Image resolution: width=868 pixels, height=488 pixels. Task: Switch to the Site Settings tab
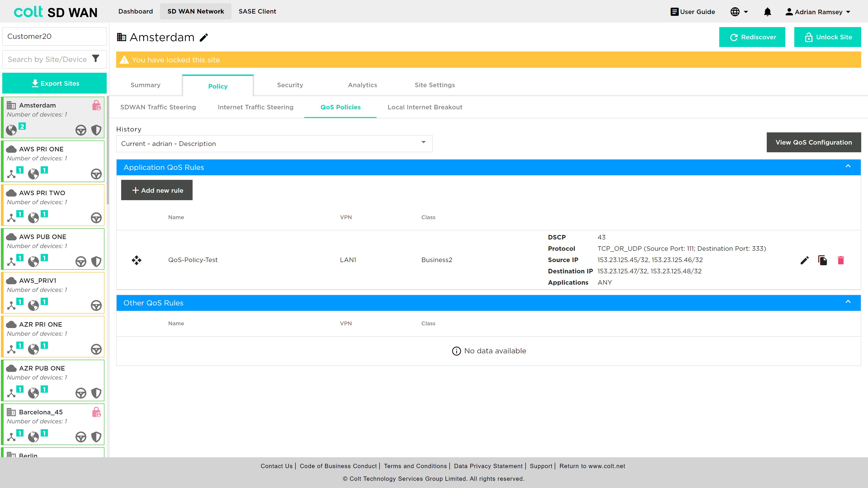point(435,85)
